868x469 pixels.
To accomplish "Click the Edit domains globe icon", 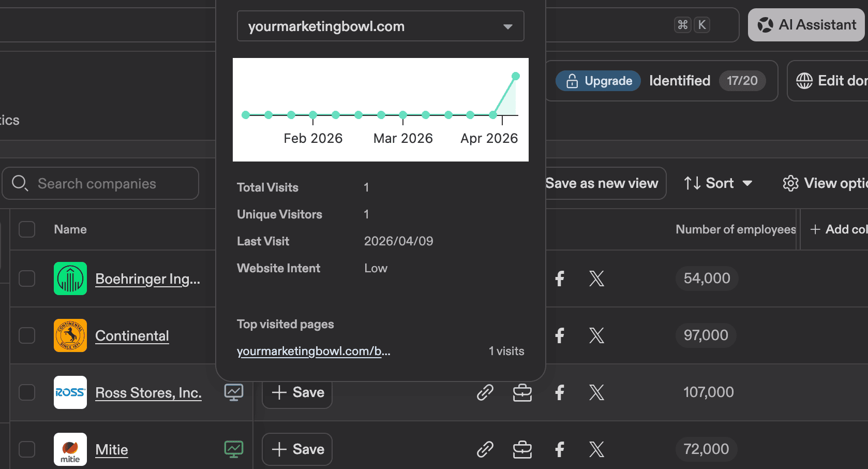I will pyautogui.click(x=804, y=81).
